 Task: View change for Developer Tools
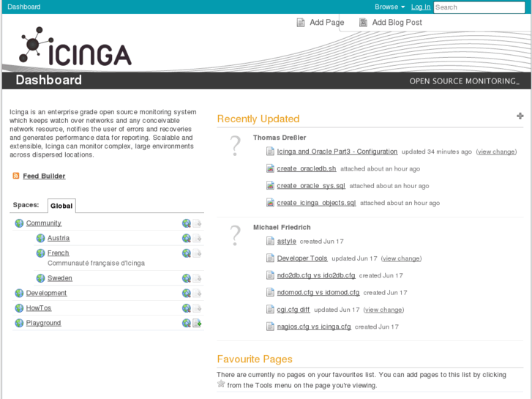[401, 258]
